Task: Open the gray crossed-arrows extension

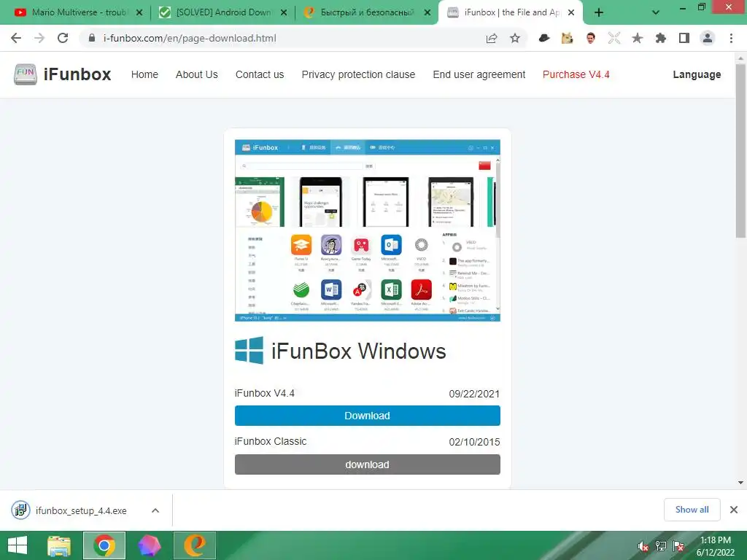Action: click(614, 38)
